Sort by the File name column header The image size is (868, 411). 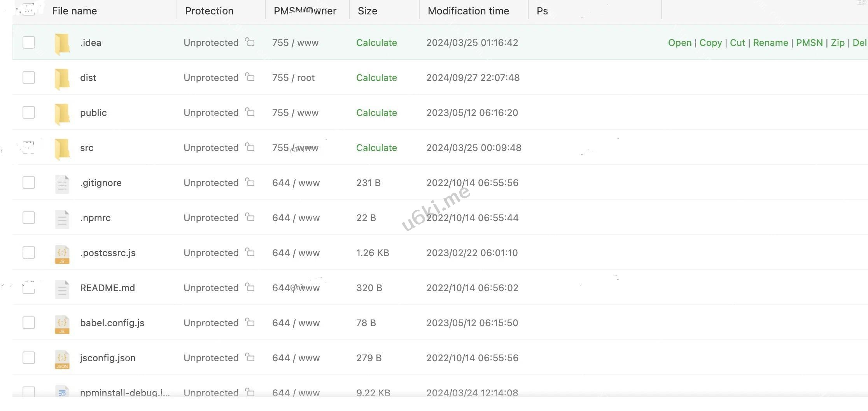coord(75,11)
